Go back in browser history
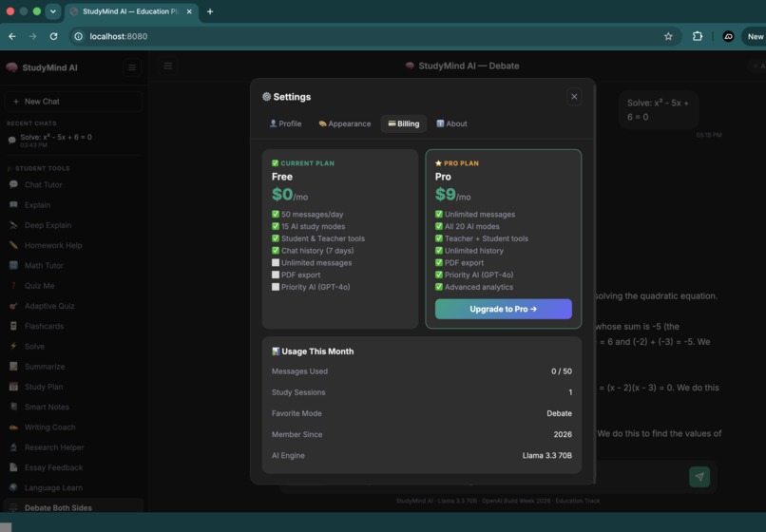The image size is (766, 532). coord(12,36)
